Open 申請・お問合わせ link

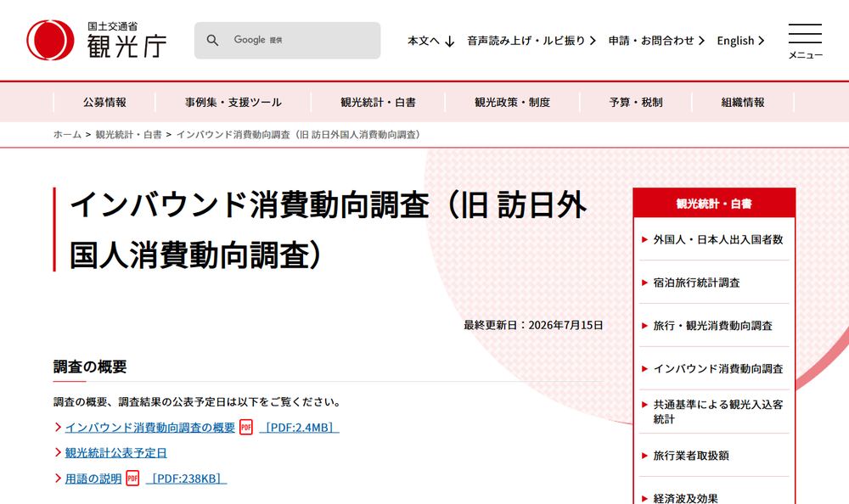tap(656, 41)
